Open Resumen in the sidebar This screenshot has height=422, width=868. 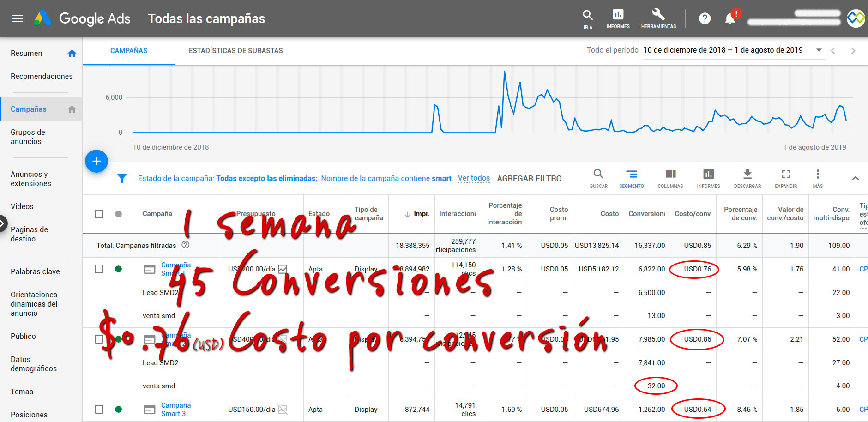point(26,53)
